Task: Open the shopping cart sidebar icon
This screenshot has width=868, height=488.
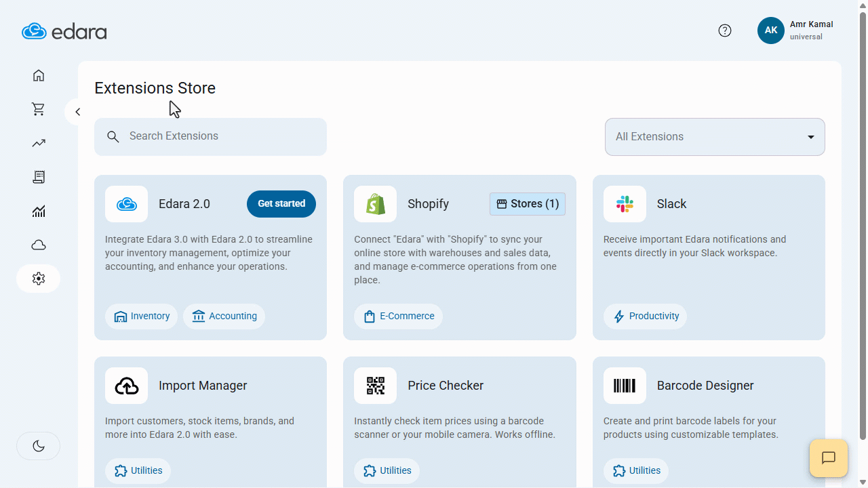Action: (x=39, y=109)
